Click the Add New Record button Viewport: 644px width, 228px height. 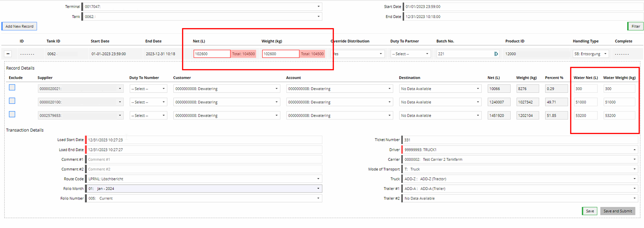(19, 26)
